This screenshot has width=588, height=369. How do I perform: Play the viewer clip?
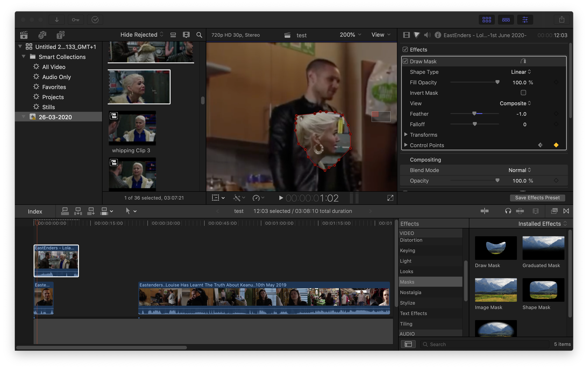pyautogui.click(x=281, y=198)
